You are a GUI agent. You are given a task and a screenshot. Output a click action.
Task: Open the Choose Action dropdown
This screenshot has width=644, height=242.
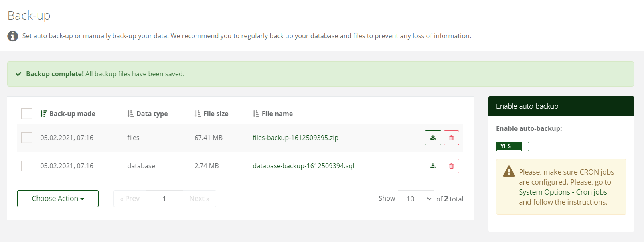click(58, 199)
